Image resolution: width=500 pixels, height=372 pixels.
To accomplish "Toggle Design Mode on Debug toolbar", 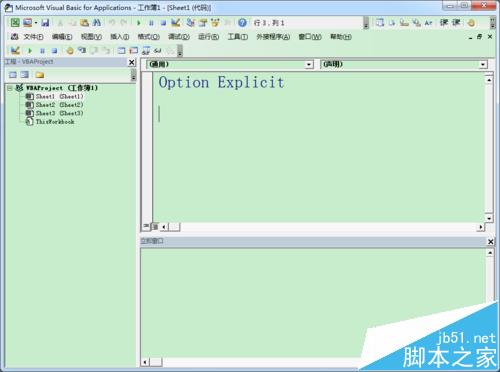I will coord(15,51).
